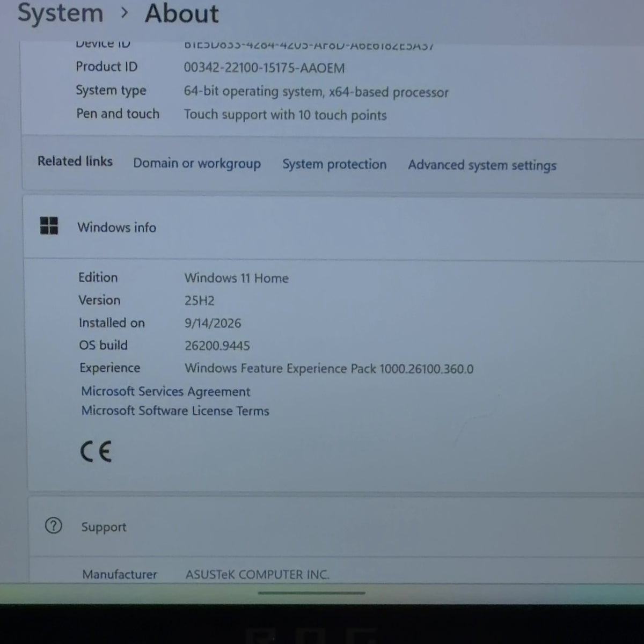This screenshot has height=644, width=644.
Task: Click the Support question mark icon
Action: pos(54,526)
